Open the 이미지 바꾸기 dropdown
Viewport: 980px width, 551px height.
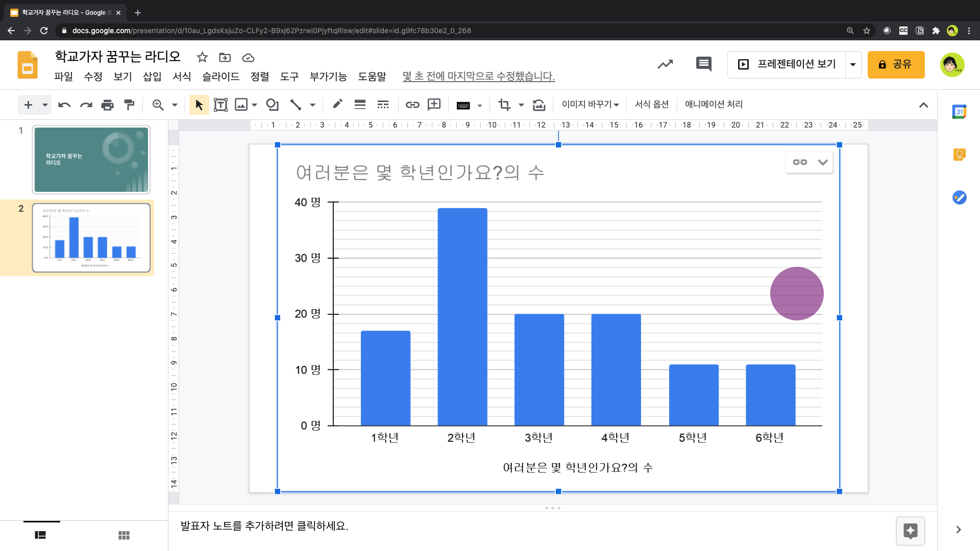click(x=590, y=105)
